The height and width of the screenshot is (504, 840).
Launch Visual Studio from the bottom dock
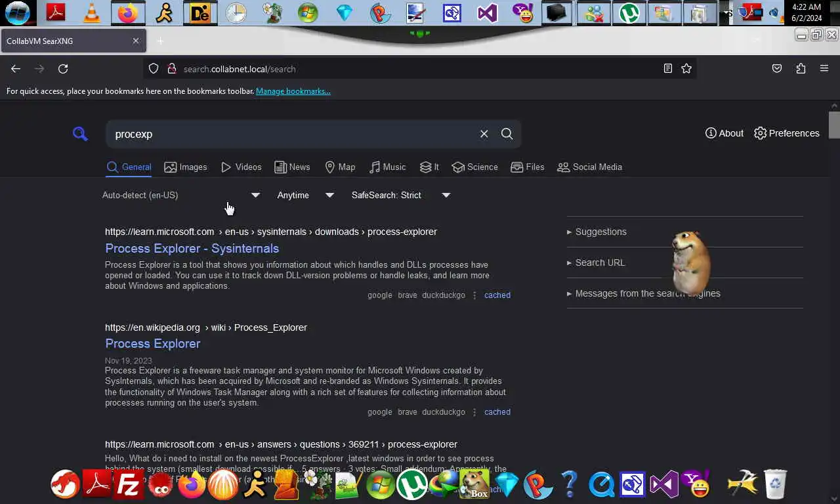663,485
